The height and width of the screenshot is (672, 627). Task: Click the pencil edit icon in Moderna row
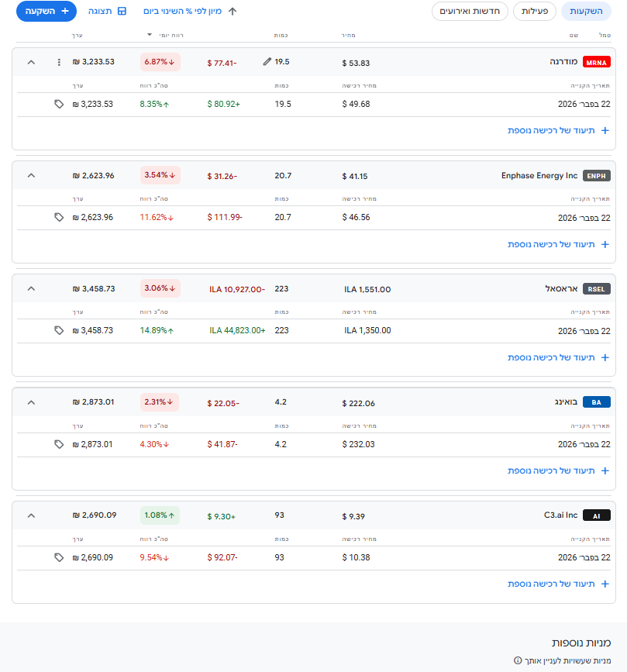point(267,62)
